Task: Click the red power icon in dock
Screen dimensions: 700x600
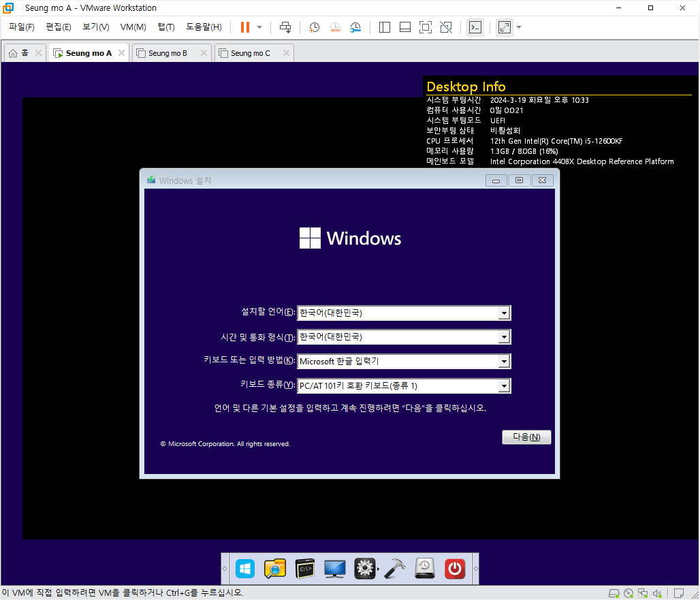Action: coord(454,569)
